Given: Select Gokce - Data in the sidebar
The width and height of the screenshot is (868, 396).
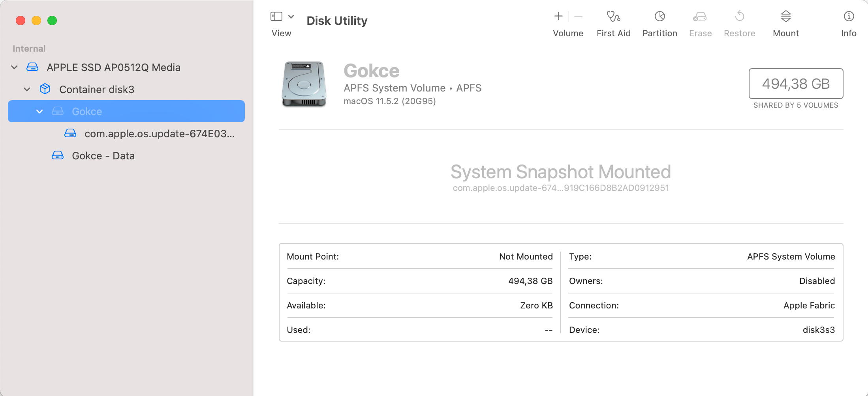Looking at the screenshot, I should [x=103, y=155].
